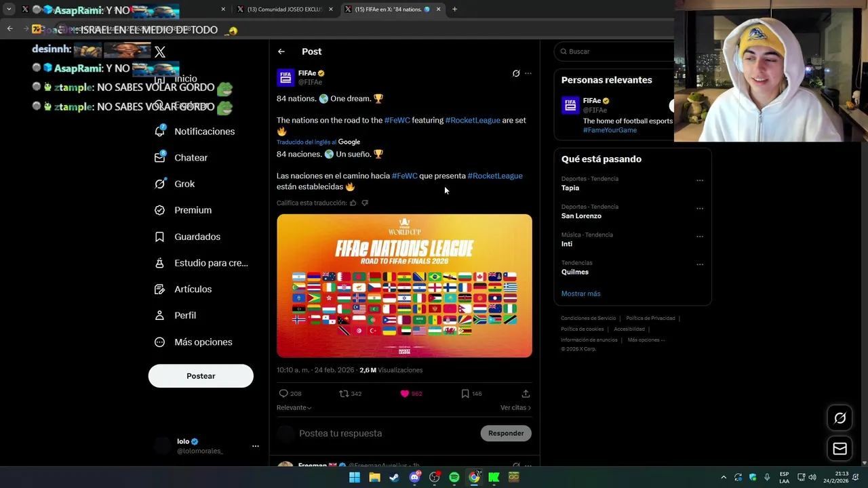The height and width of the screenshot is (488, 868).
Task: Click the #RocketLeague hashtag in the English text
Action: [x=473, y=120]
